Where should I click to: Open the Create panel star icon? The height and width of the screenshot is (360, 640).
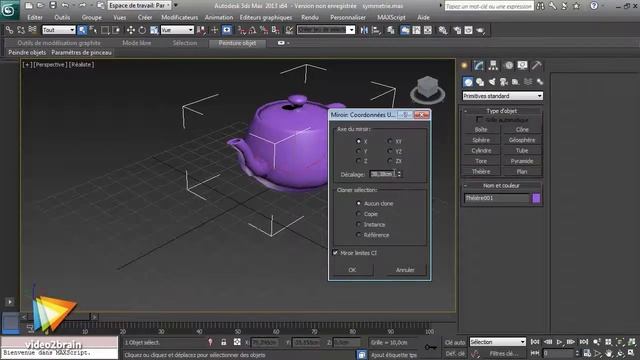[x=464, y=65]
